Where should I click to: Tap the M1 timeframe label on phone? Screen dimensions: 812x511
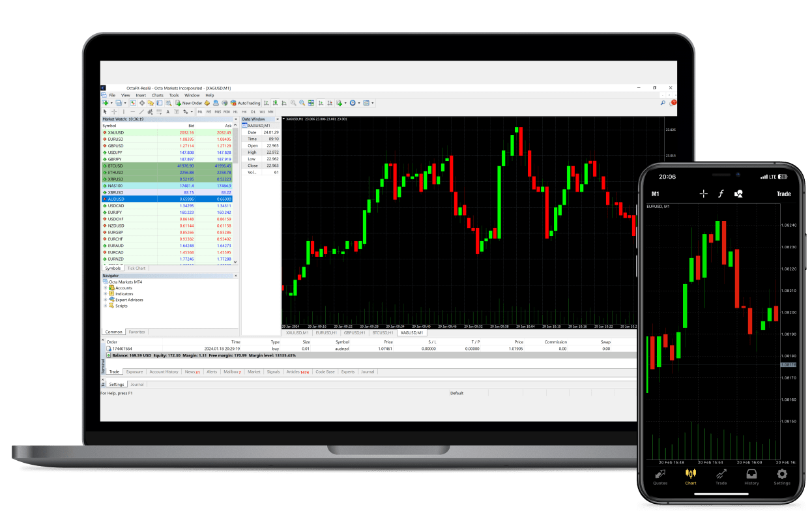[656, 194]
